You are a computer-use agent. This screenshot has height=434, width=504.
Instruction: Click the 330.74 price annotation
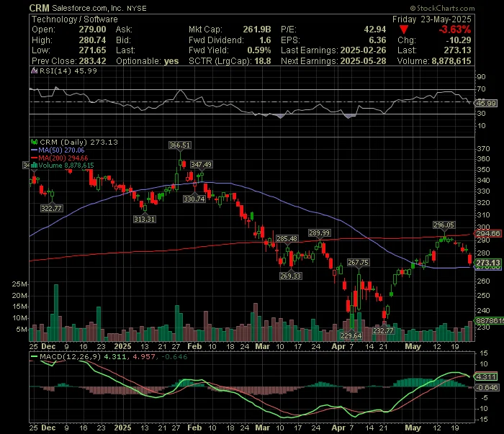(194, 199)
